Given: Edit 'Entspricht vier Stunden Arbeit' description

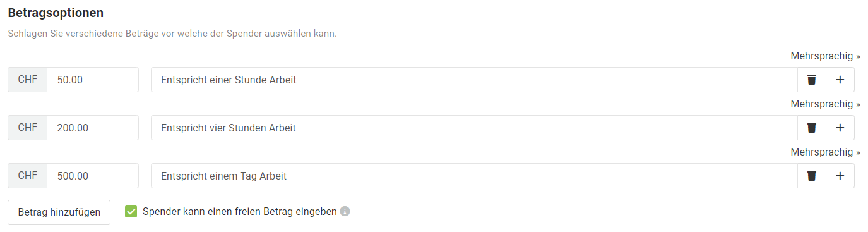Looking at the screenshot, I should (x=474, y=128).
